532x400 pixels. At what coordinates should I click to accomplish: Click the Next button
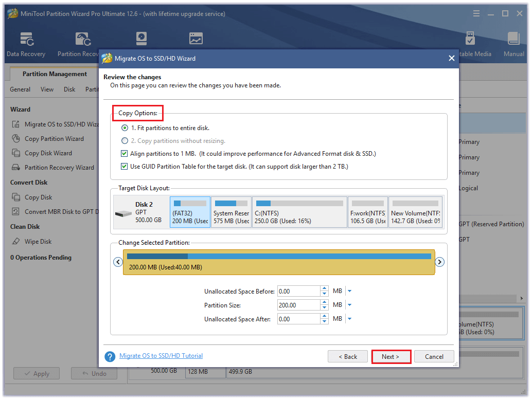coord(391,357)
